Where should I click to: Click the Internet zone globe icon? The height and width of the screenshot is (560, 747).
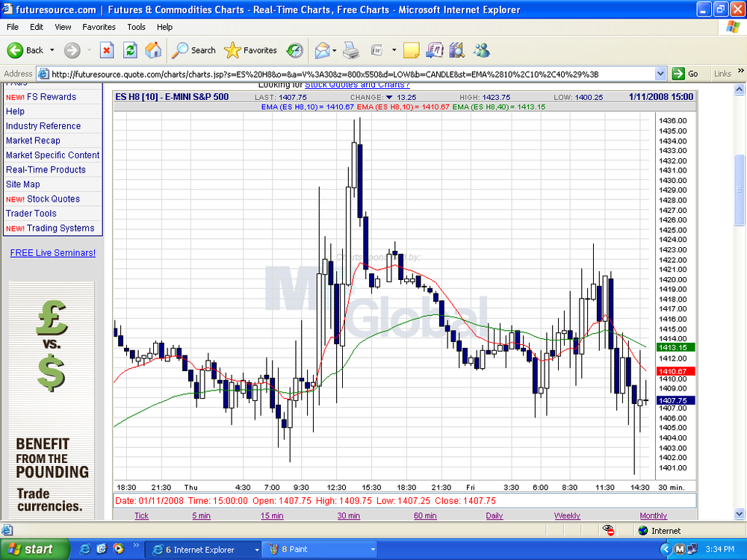coord(643,530)
